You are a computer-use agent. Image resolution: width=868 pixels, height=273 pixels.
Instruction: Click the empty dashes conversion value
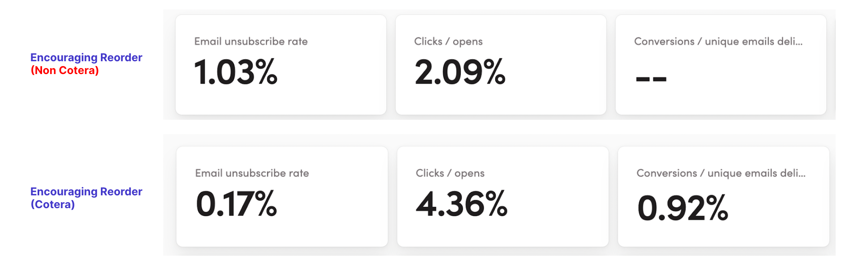[651, 79]
